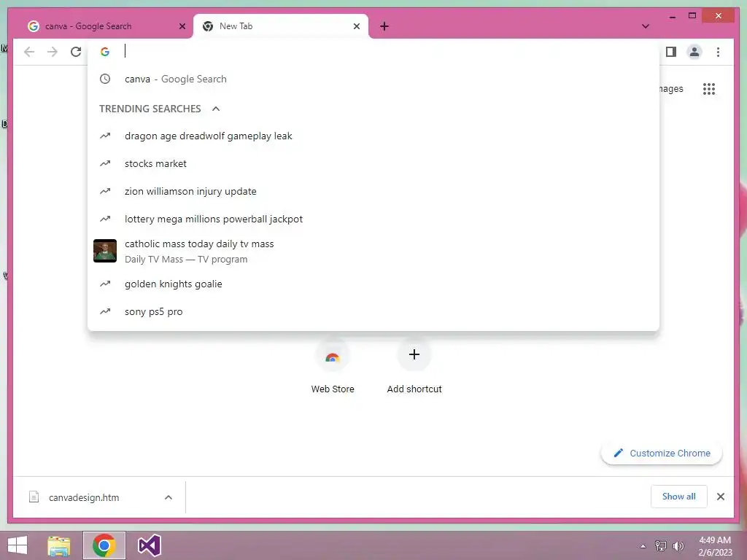This screenshot has height=560, width=747.
Task: Click the Daily TV Mass thumbnail image
Action: click(x=105, y=251)
